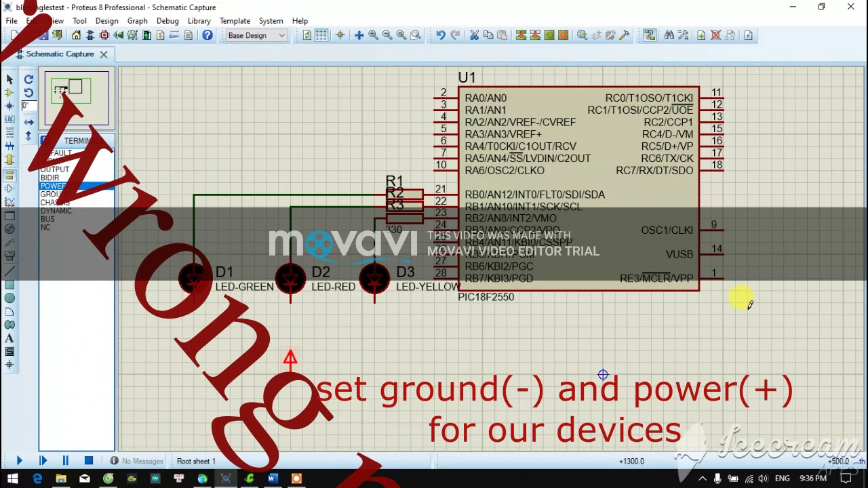Open the Windows Start menu
The width and height of the screenshot is (868, 488).
pyautogui.click(x=12, y=479)
